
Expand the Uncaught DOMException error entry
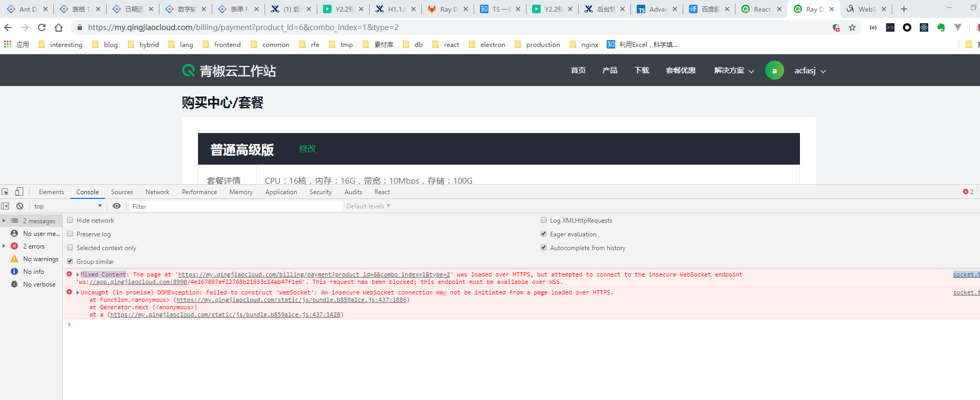coord(78,292)
